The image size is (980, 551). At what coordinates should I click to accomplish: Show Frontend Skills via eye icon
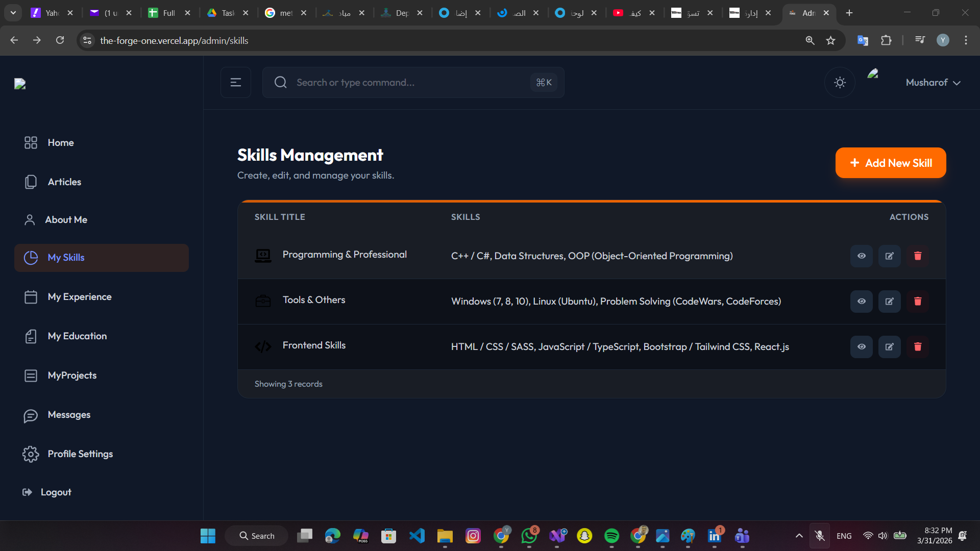[861, 347]
